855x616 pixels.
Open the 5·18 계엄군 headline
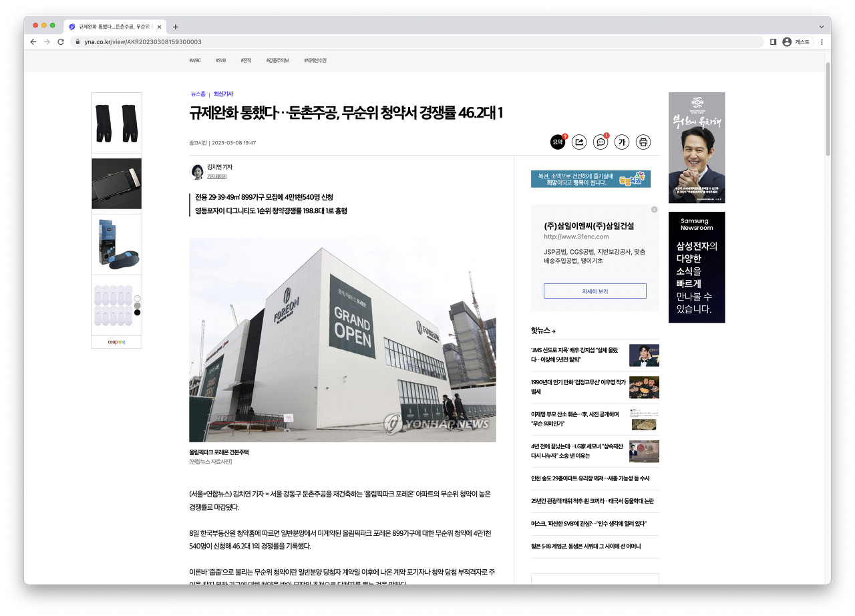point(586,546)
